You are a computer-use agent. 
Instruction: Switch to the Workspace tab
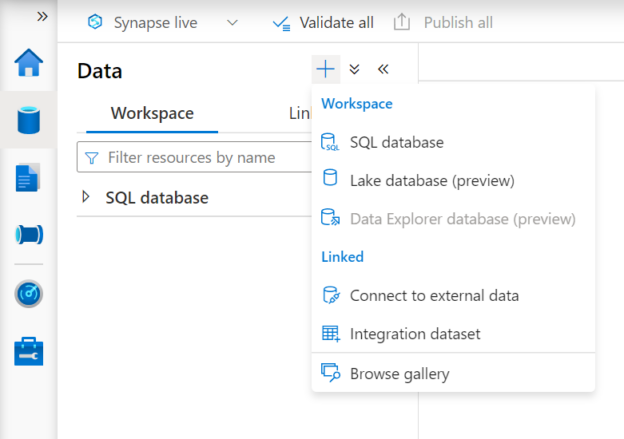point(152,114)
